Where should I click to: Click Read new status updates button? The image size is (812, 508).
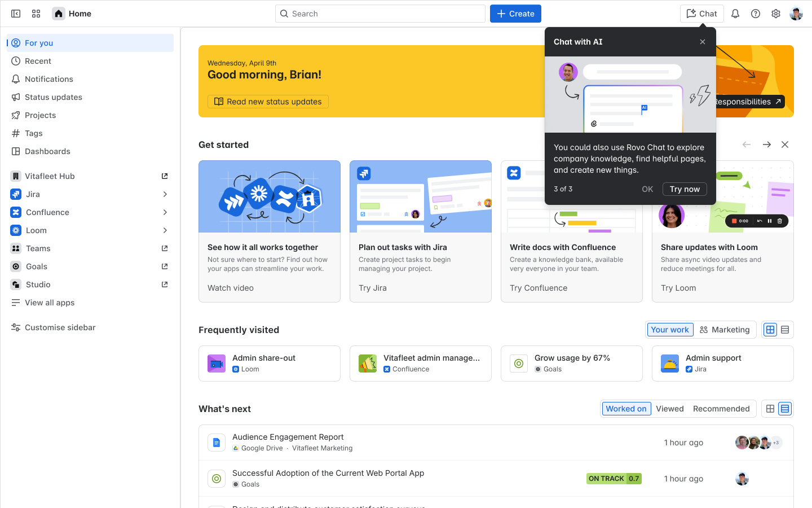click(268, 102)
